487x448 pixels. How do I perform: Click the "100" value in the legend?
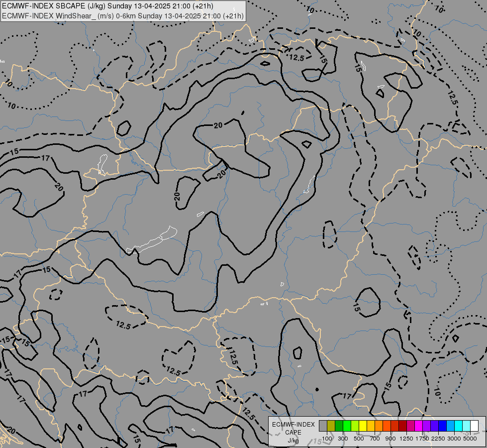[327, 439]
